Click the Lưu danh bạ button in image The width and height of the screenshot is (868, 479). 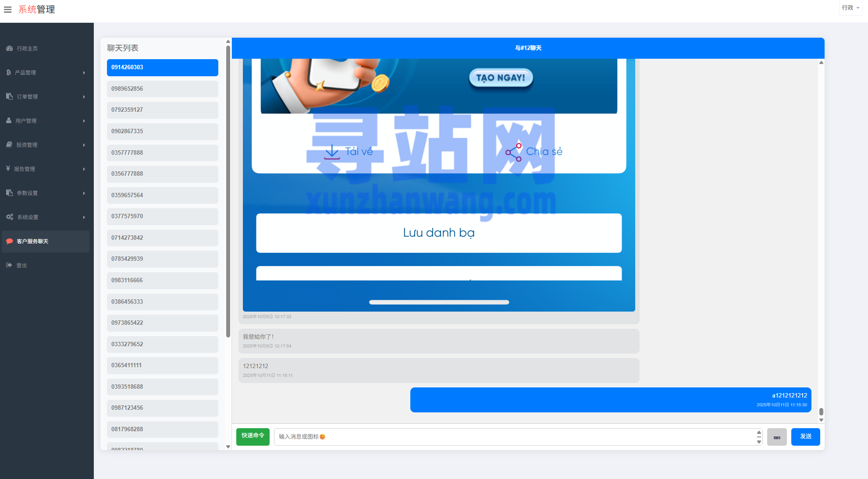(x=438, y=233)
